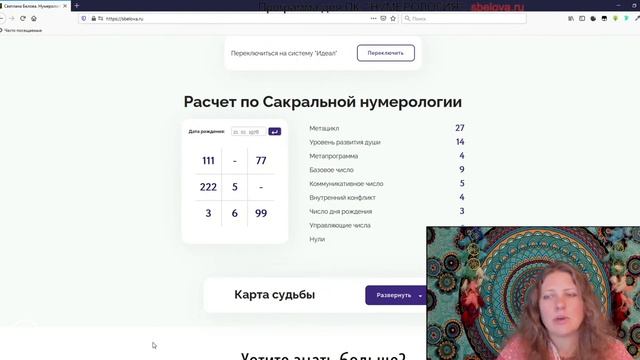Reload the current page
This screenshot has height=360, width=640.
pyautogui.click(x=23, y=18)
